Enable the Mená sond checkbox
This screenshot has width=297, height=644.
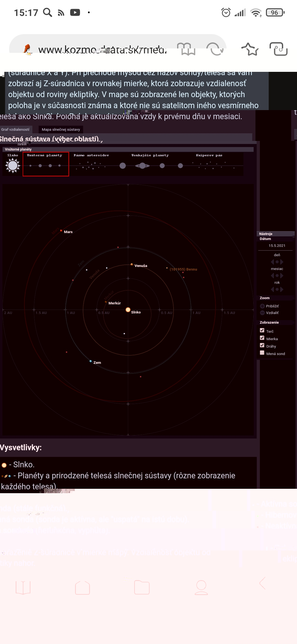click(x=262, y=353)
